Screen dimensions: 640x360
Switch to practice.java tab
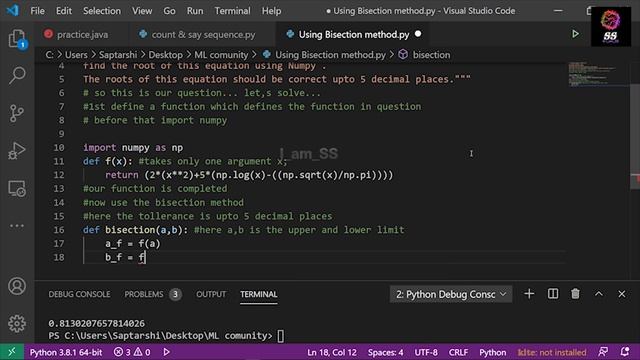pyautogui.click(x=82, y=35)
